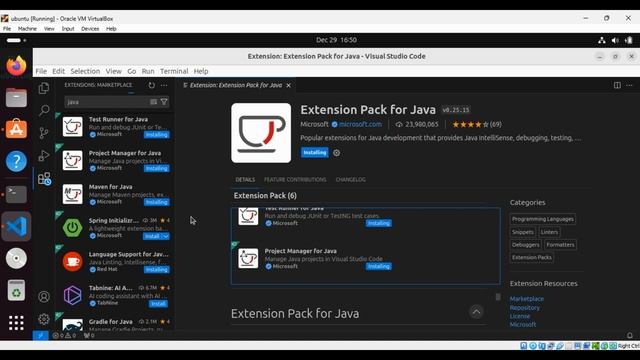Open the Accounts menu icon
Viewport: 640px width, 360px height.
(44, 297)
